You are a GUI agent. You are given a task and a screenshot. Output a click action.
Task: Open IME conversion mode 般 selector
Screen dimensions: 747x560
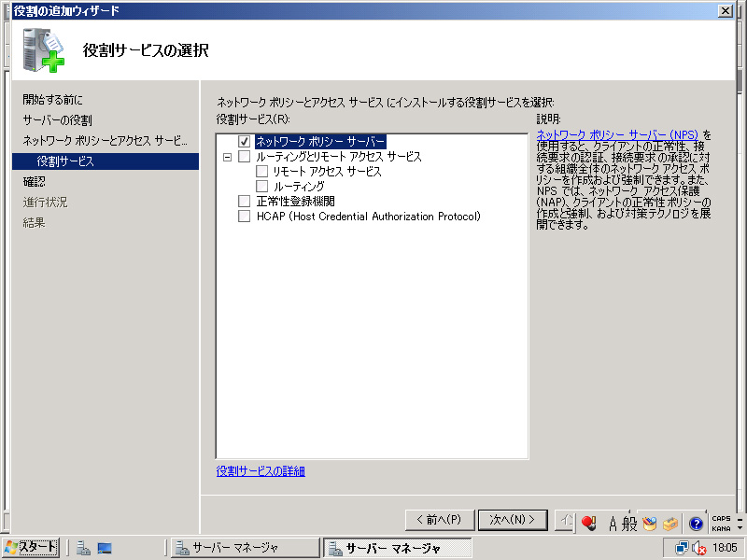point(630,524)
